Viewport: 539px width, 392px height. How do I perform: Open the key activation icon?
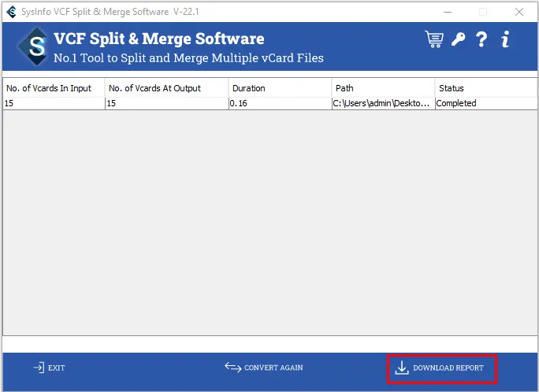point(458,39)
